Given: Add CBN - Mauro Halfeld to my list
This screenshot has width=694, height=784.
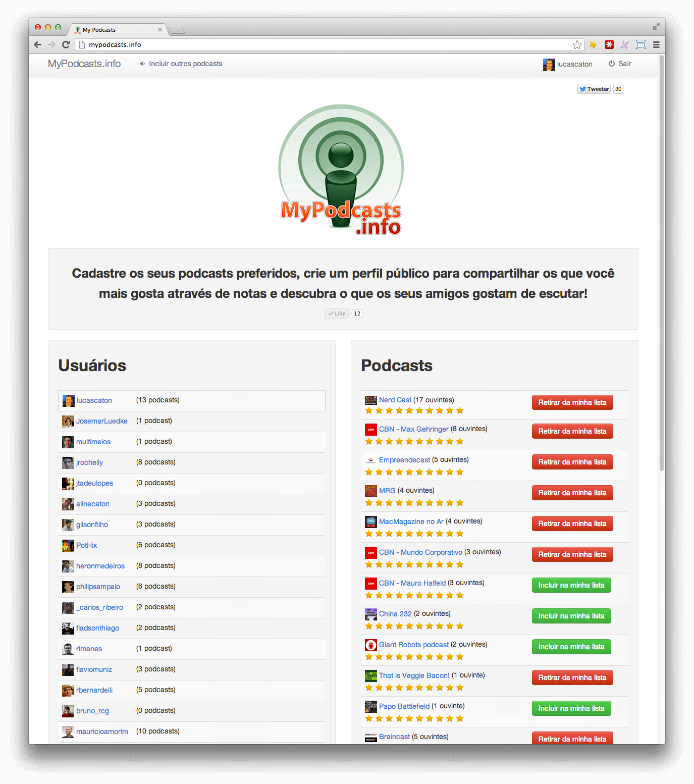Looking at the screenshot, I should point(571,585).
